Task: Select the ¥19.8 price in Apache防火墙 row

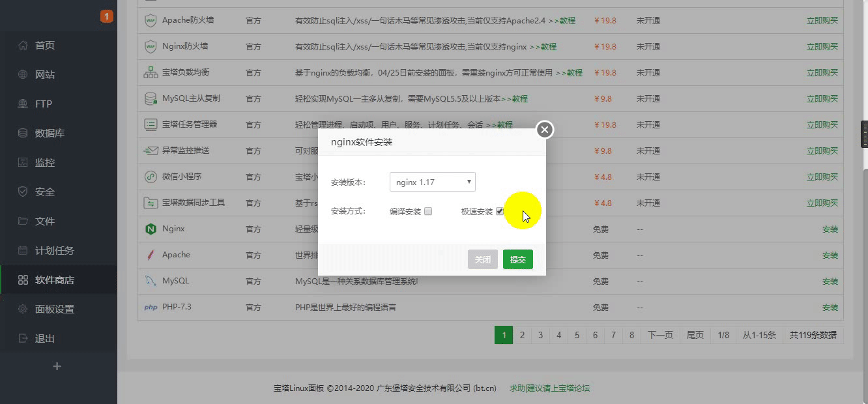Action: tap(605, 20)
